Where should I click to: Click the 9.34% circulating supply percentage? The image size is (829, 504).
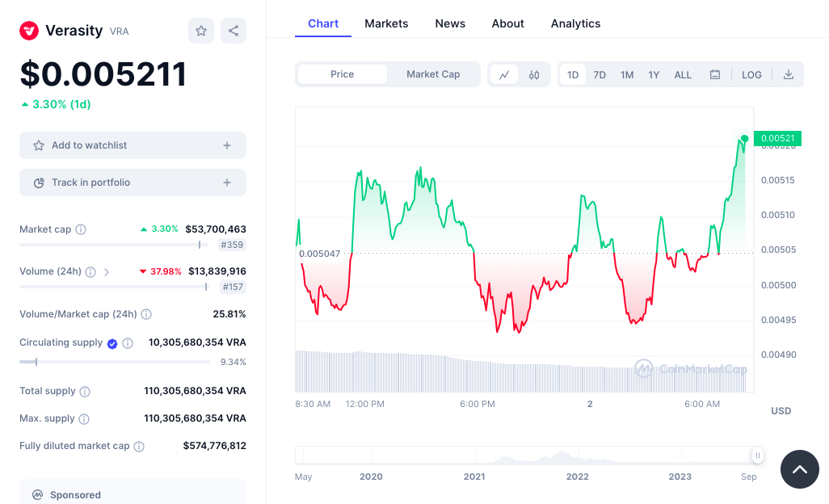[x=234, y=362]
